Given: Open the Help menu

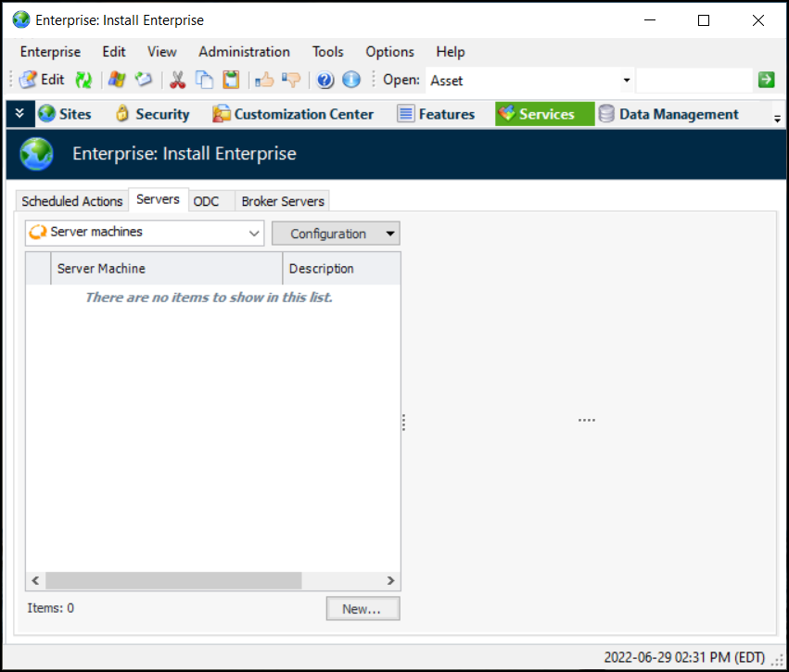Looking at the screenshot, I should (451, 52).
